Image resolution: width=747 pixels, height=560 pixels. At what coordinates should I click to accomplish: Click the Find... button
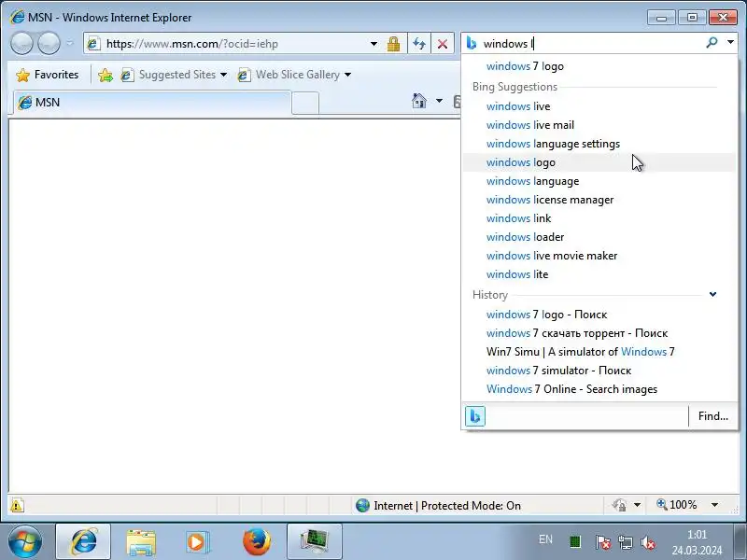[713, 416]
